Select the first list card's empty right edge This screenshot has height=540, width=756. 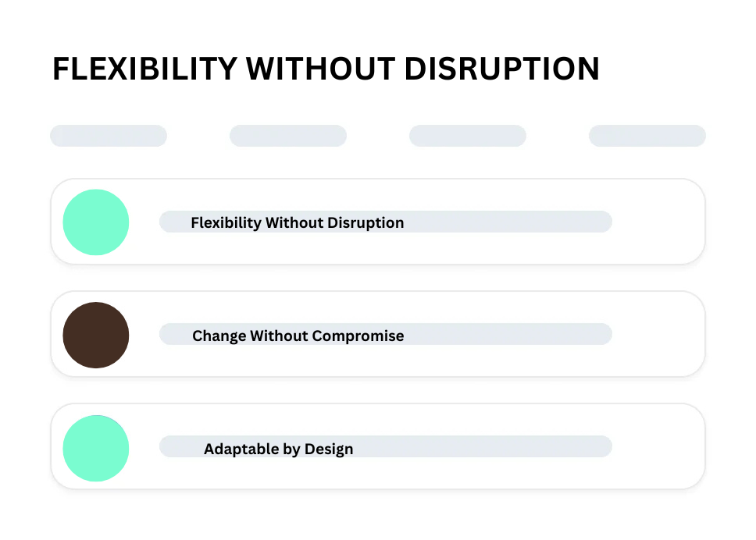click(664, 222)
